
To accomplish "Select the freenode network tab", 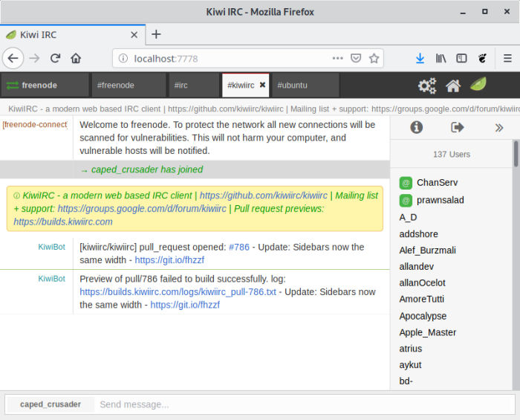I will pos(45,85).
